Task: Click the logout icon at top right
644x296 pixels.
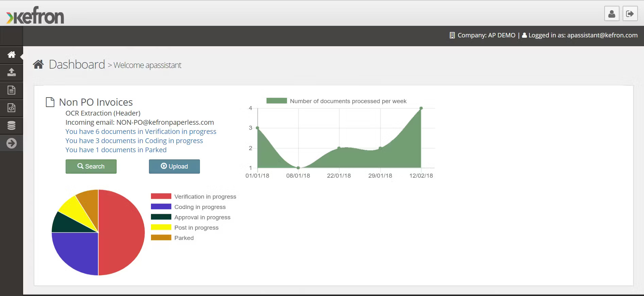Action: tap(630, 14)
